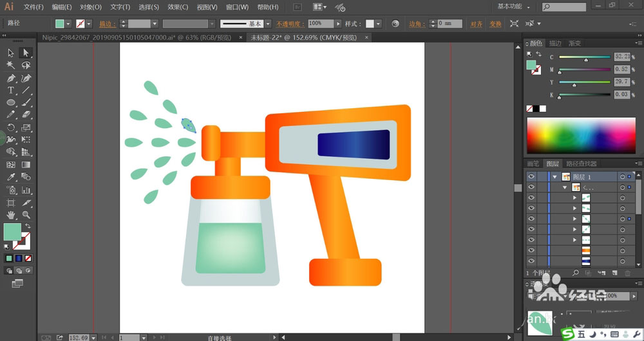Image resolution: width=644 pixels, height=341 pixels.
Task: Select the Pen tool
Action: (11, 78)
